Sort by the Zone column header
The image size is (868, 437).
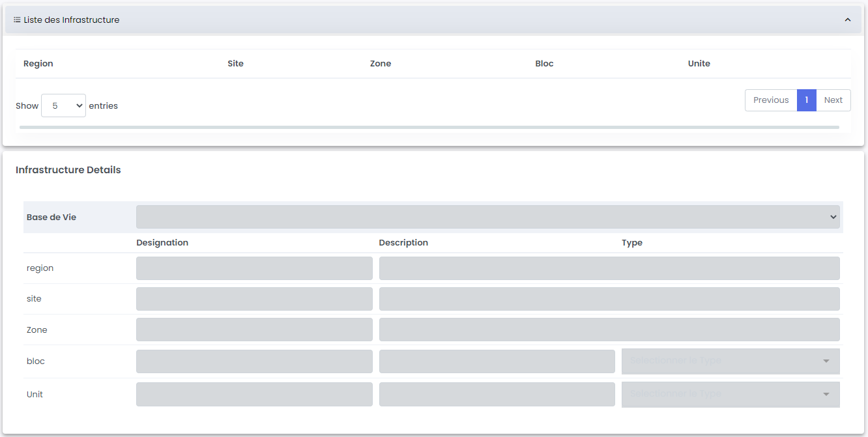tap(381, 64)
